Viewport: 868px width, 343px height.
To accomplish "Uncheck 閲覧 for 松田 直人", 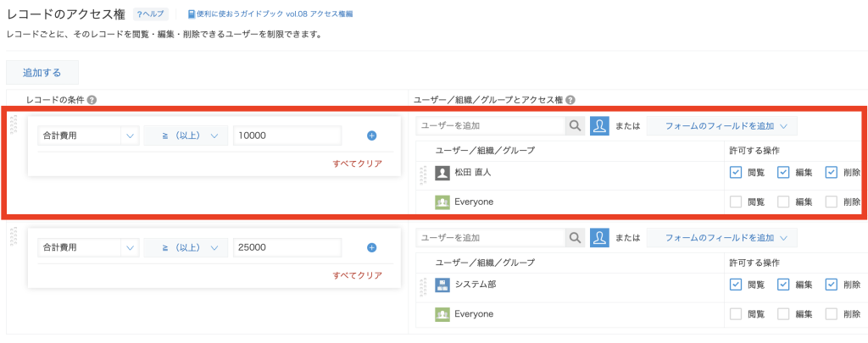I will pyautogui.click(x=736, y=173).
